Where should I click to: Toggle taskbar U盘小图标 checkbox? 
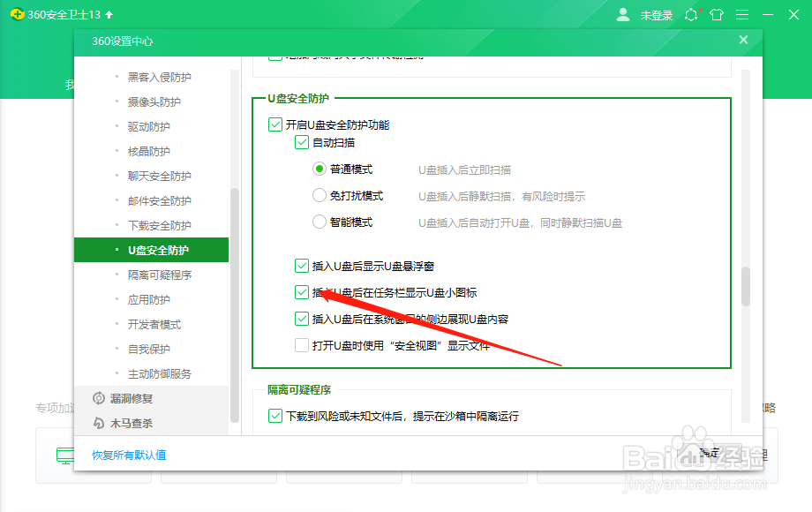coord(301,292)
